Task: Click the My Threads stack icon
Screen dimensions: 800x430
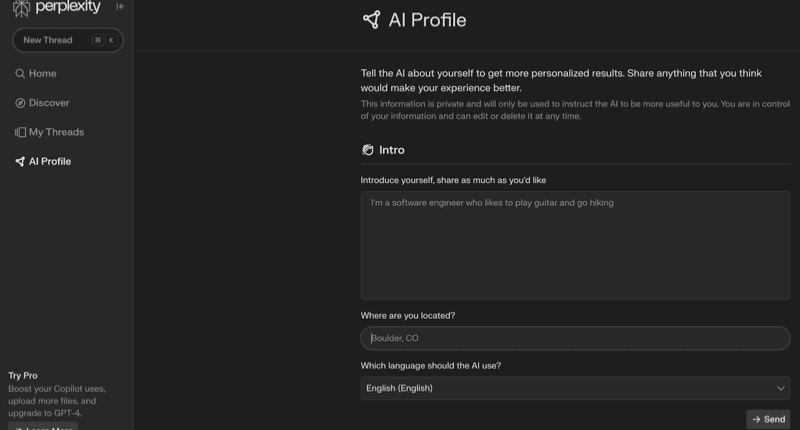Action: (20, 132)
